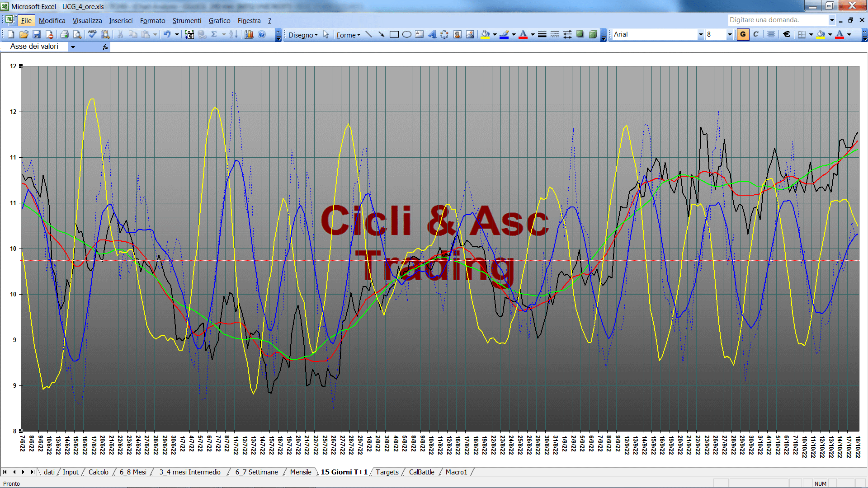Click the Open folder icon
Viewport: 868px width, 488px height.
click(24, 34)
